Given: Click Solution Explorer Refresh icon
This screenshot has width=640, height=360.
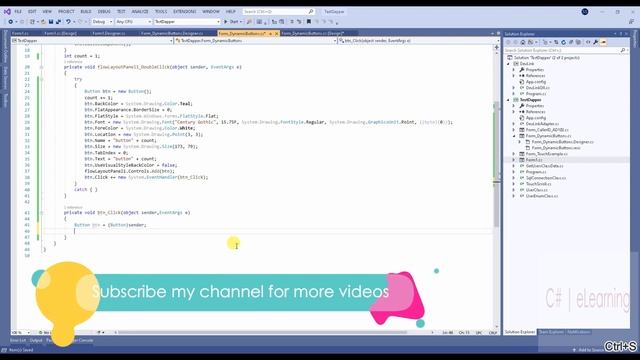Looking at the screenshot, I should click(x=563, y=42).
